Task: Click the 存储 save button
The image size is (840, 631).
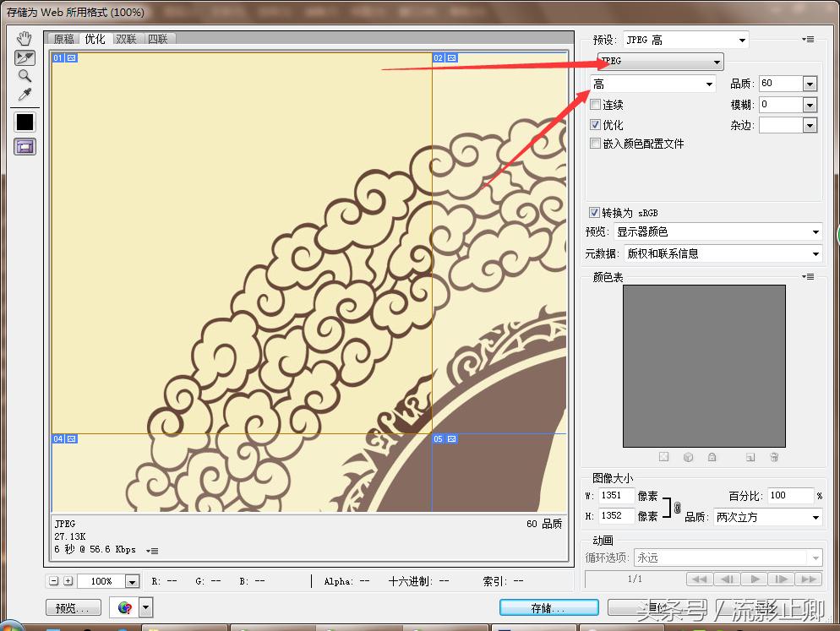Action: (x=548, y=608)
